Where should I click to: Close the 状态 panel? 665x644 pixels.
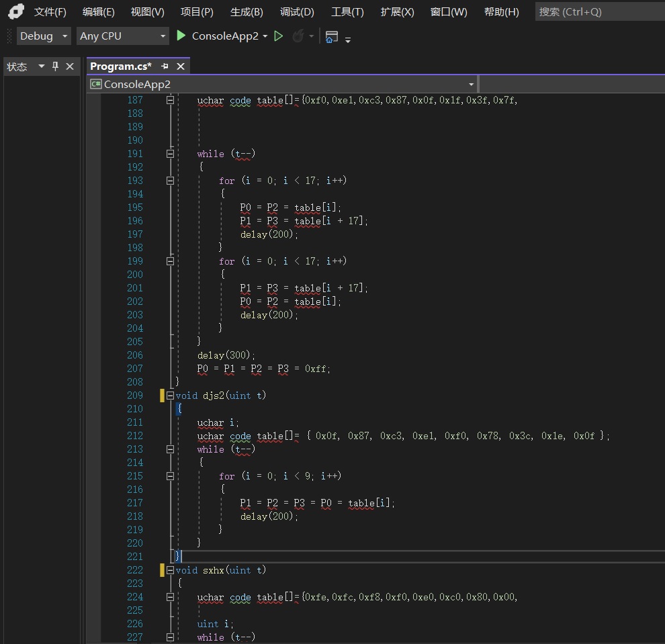coord(70,66)
